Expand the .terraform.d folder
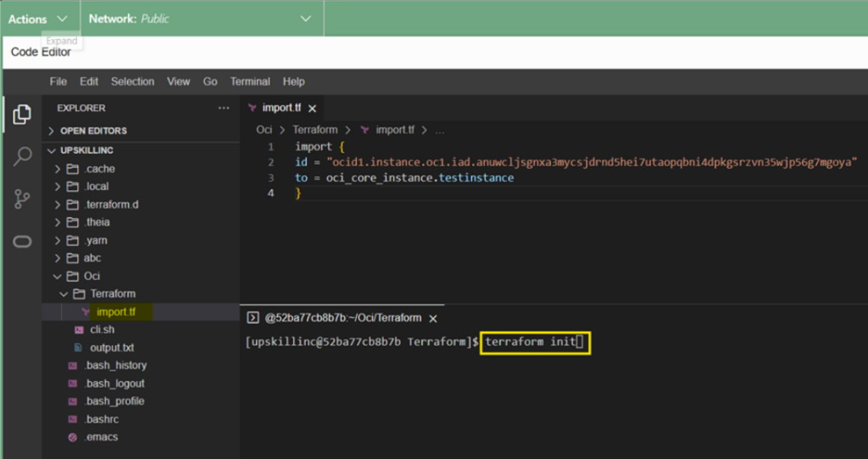Image resolution: width=868 pixels, height=459 pixels. tap(142, 204)
